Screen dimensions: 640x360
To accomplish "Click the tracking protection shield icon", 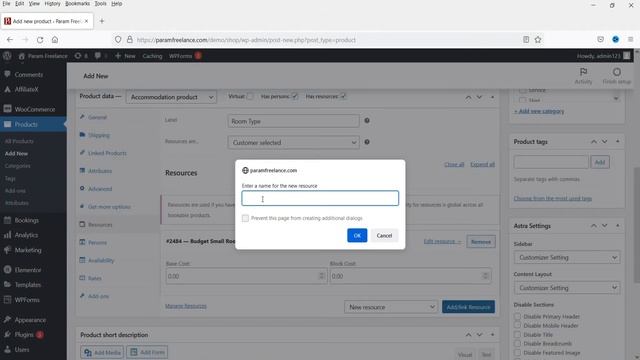I will click(x=118, y=40).
